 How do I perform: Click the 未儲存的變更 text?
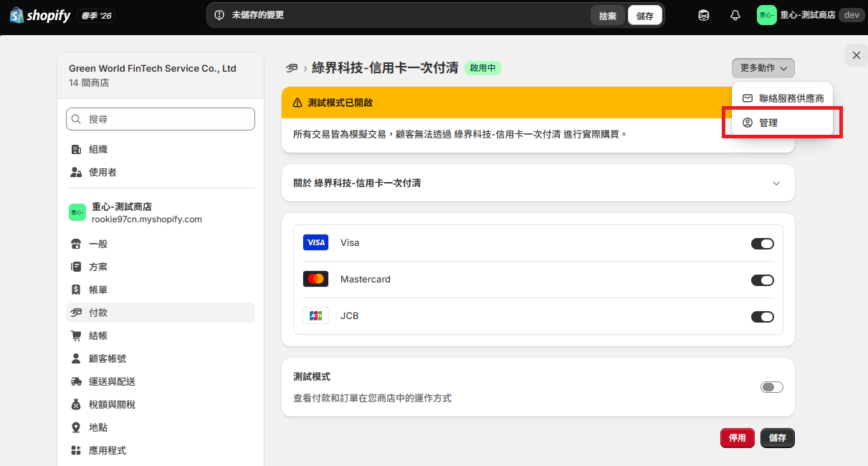tap(258, 15)
